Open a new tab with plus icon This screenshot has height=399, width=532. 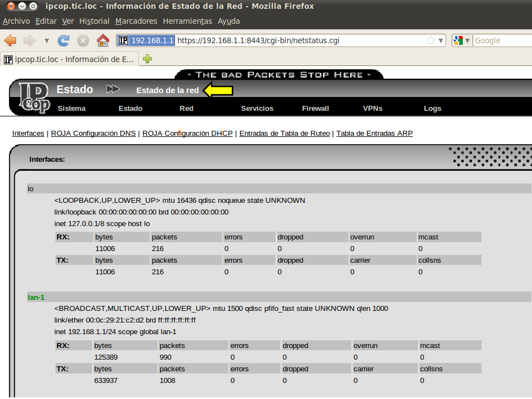coord(147,59)
